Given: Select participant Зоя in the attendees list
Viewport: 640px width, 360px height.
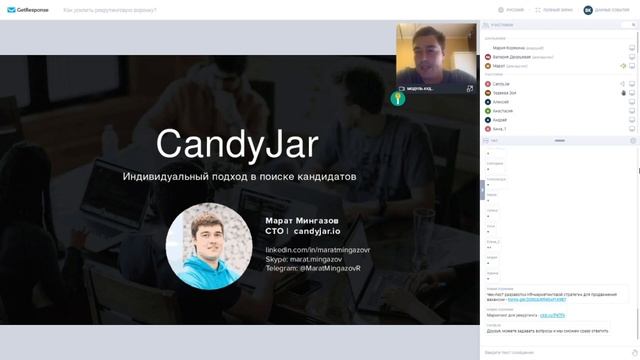Looking at the screenshot, I should (x=504, y=93).
